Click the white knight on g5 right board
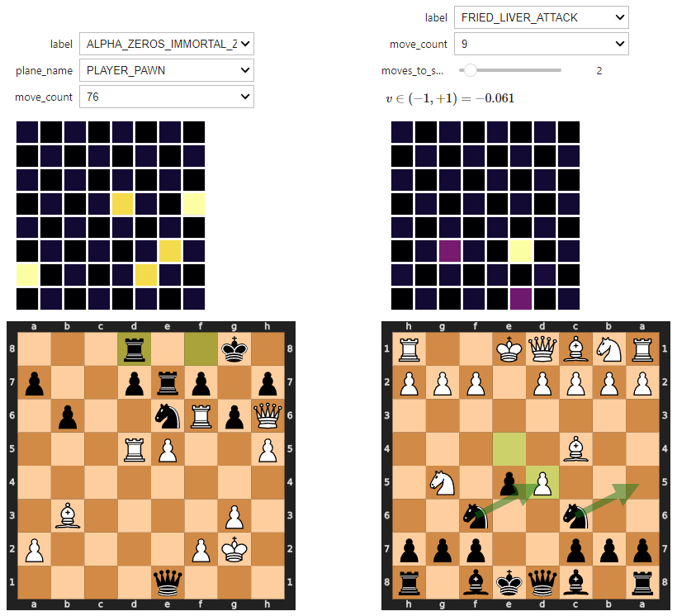This screenshot has height=616, width=677. click(x=443, y=482)
